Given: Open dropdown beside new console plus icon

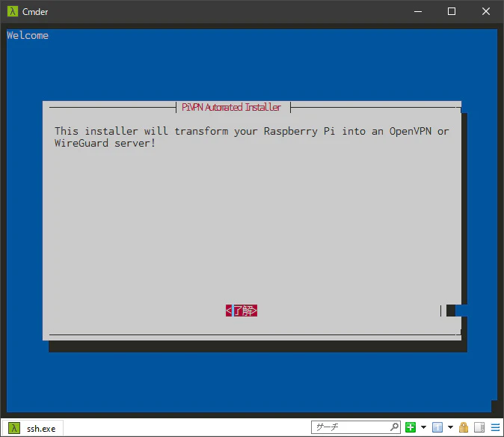Looking at the screenshot, I should (423, 427).
